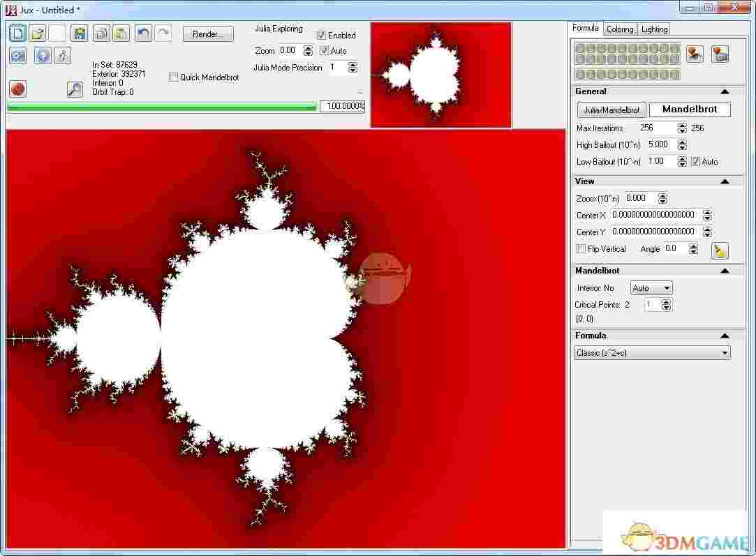Click the red stop hand icon
This screenshot has width=756, height=556.
[x=17, y=89]
